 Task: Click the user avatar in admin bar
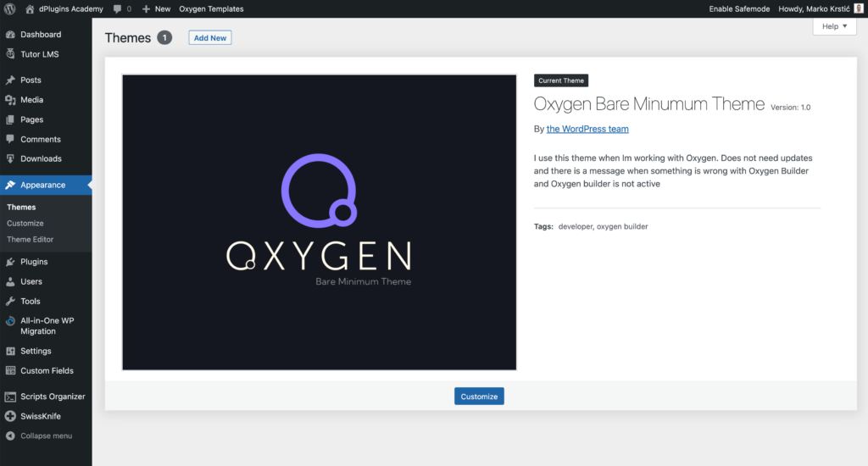[859, 8]
